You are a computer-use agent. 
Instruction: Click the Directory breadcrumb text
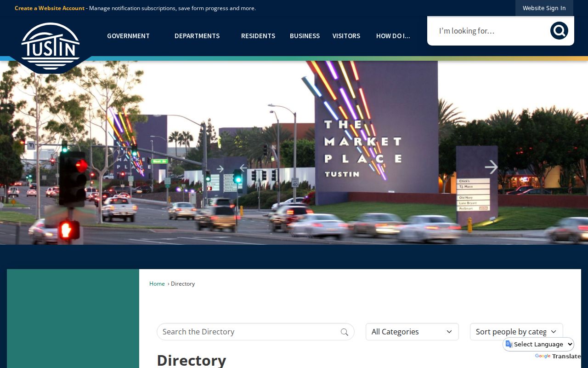point(183,284)
